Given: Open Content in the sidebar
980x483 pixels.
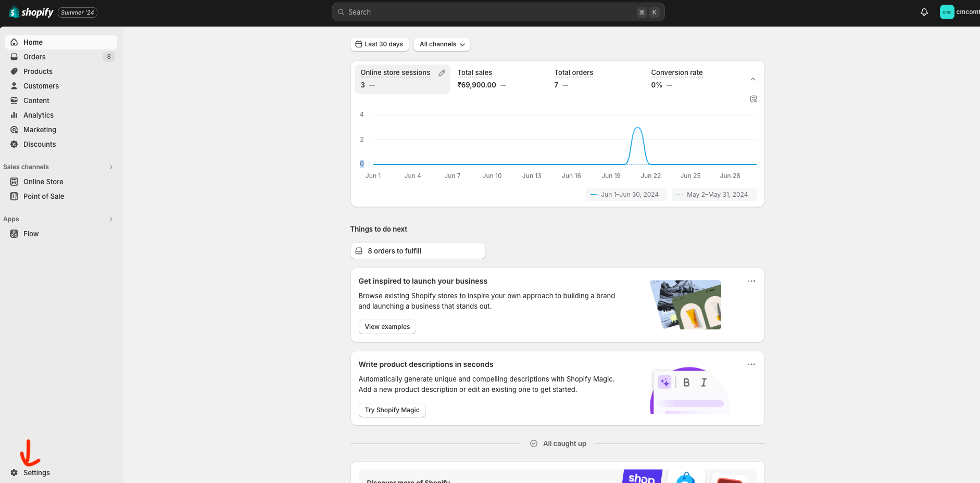Looking at the screenshot, I should click(x=61, y=100).
